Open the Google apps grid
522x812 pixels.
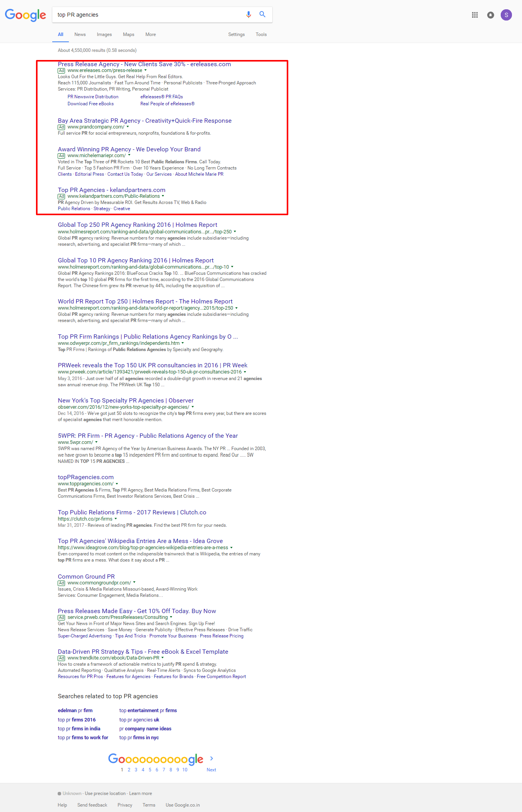475,15
